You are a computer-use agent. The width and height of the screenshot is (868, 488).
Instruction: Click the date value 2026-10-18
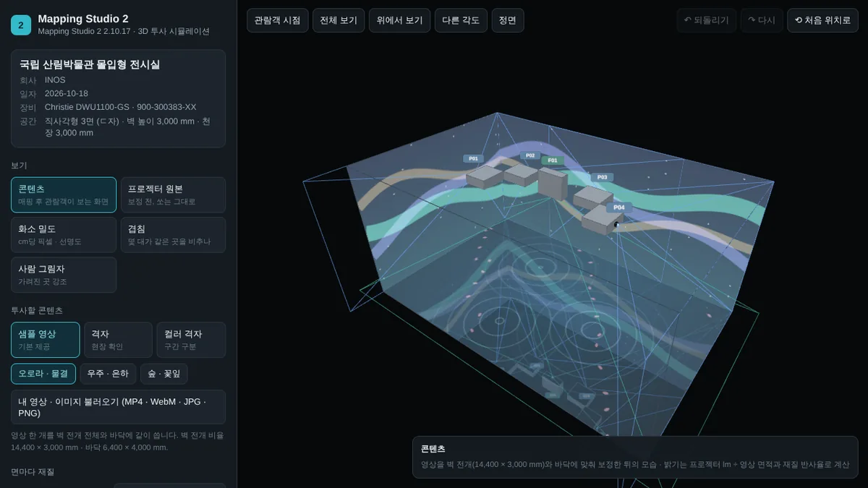(x=67, y=93)
